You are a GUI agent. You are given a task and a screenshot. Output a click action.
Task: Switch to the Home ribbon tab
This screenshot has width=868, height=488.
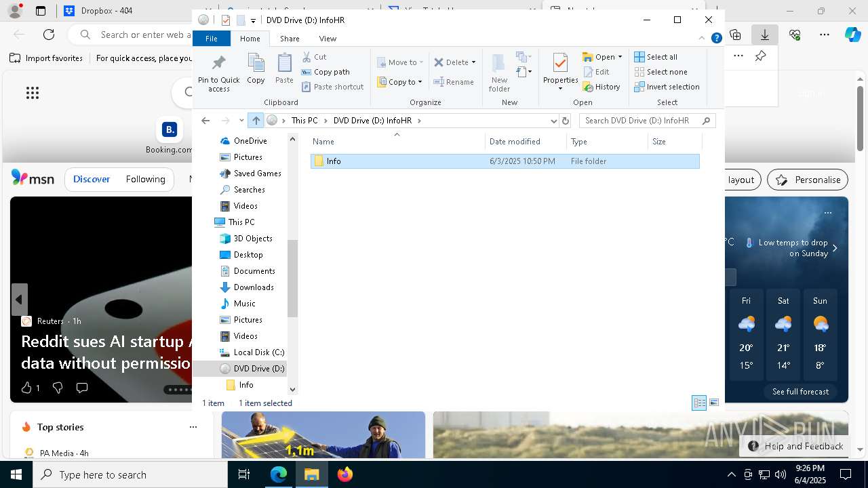[250, 39]
